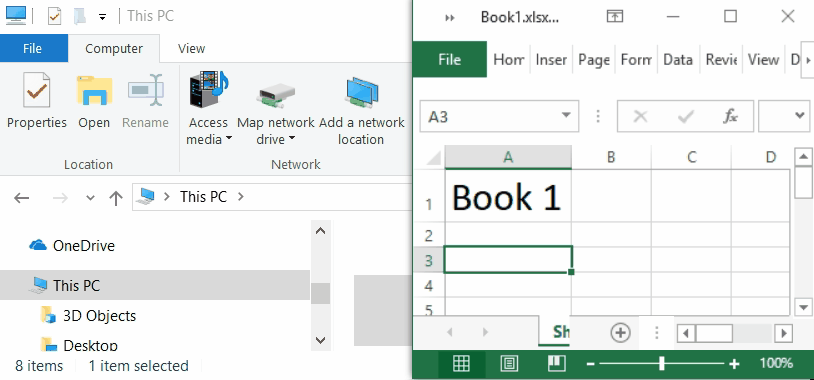This screenshot has width=814, height=380.
Task: Select column C header
Action: [x=691, y=157]
